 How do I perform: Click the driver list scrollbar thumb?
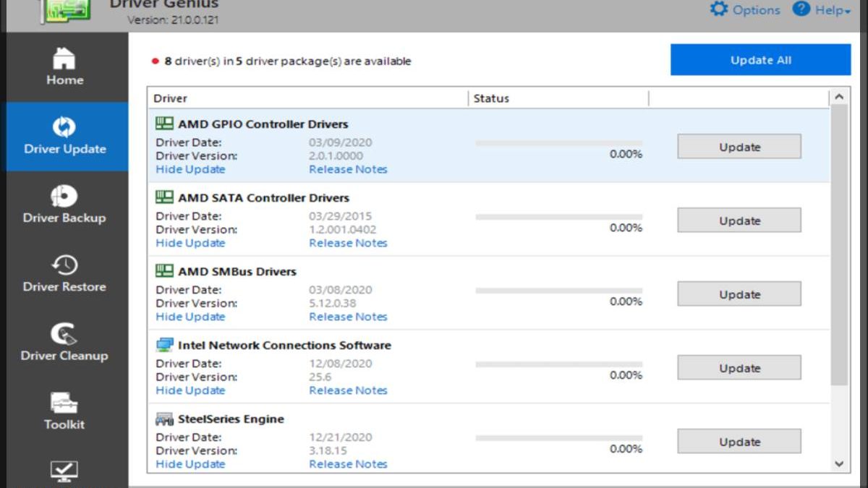[x=839, y=244]
